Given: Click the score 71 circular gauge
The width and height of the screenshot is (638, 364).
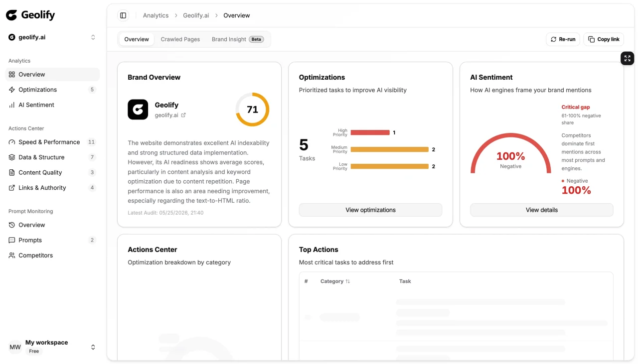Looking at the screenshot, I should pos(252,110).
